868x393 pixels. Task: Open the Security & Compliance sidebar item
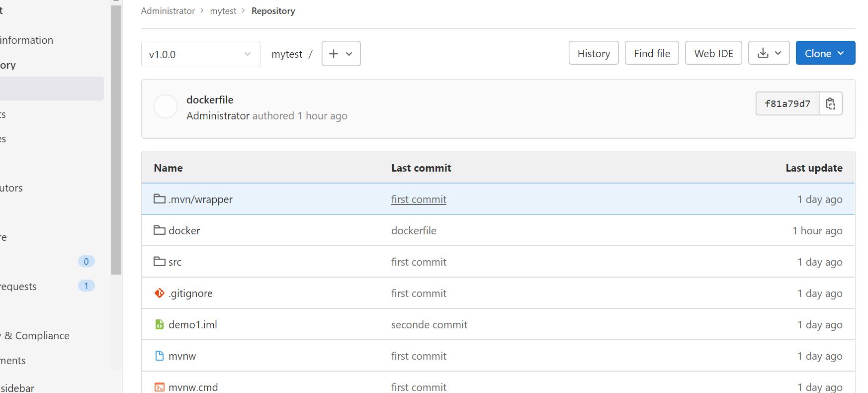(35, 336)
